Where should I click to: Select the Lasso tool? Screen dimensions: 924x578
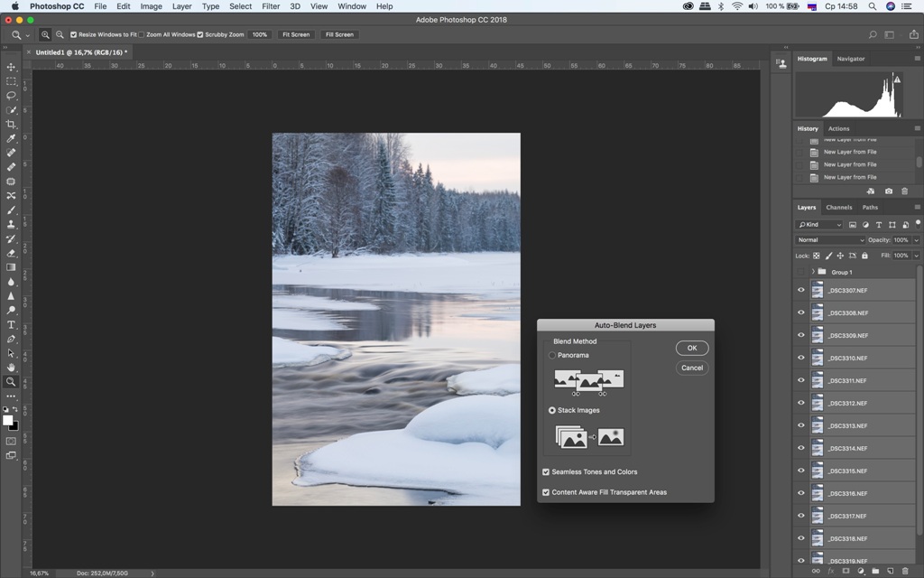tap(11, 96)
